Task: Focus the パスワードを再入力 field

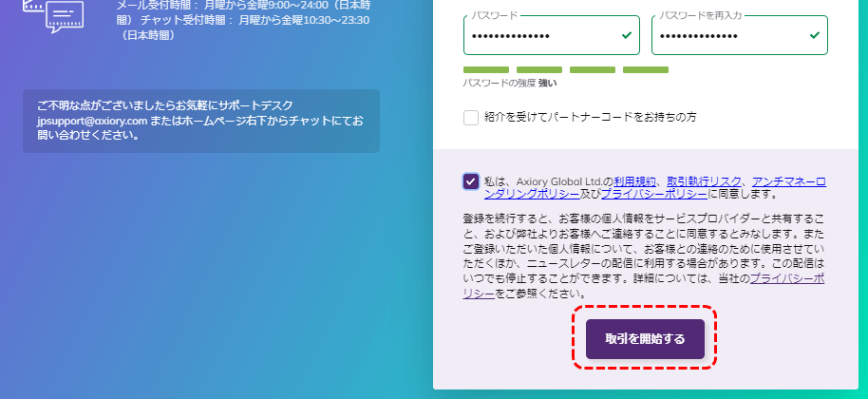Action: [x=740, y=35]
